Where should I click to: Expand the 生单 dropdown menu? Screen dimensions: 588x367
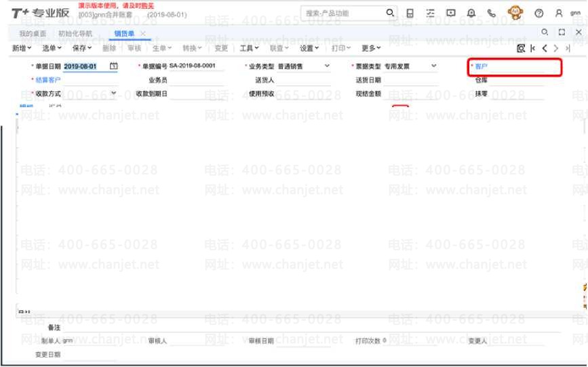coord(162,48)
